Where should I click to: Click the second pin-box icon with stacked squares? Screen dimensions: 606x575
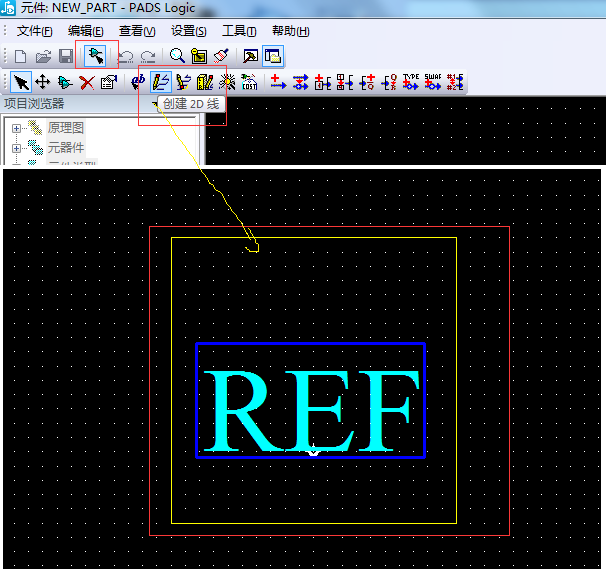tap(345, 82)
